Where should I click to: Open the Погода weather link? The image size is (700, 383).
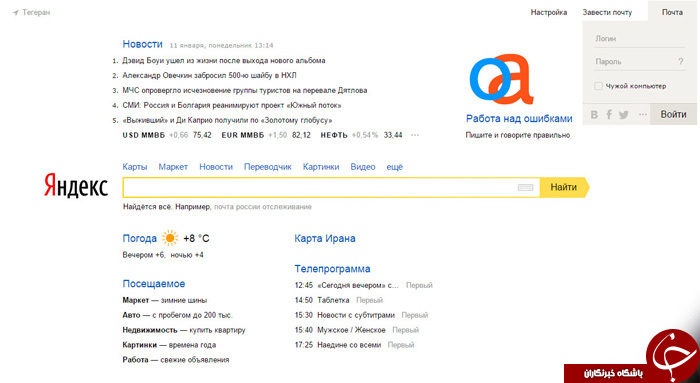[x=139, y=238]
